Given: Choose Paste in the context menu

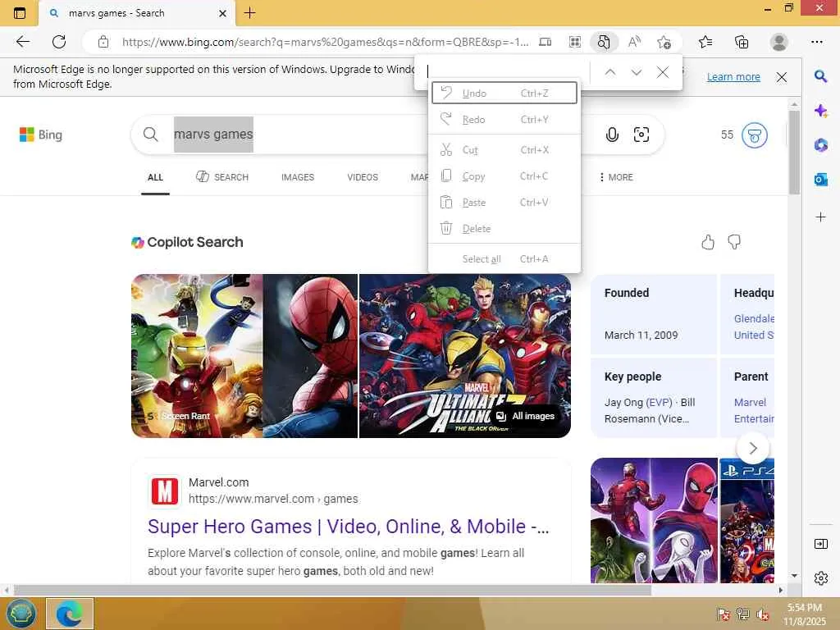Looking at the screenshot, I should pos(504,203).
